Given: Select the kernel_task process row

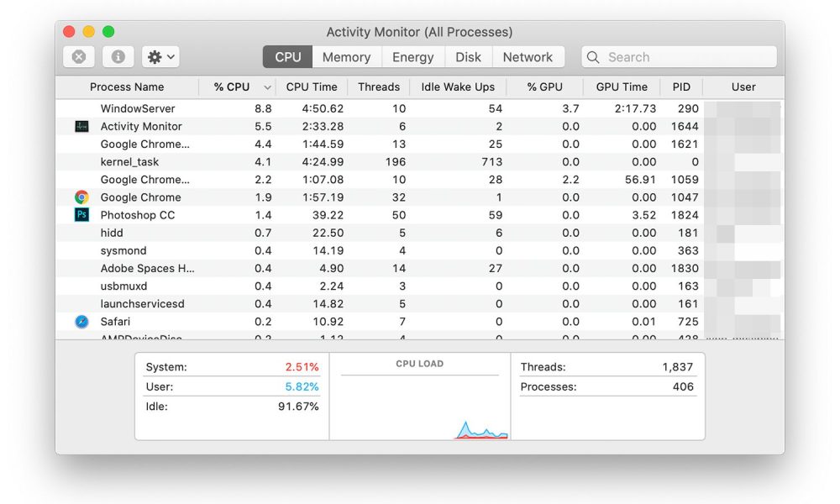Looking at the screenshot, I should (x=420, y=162).
